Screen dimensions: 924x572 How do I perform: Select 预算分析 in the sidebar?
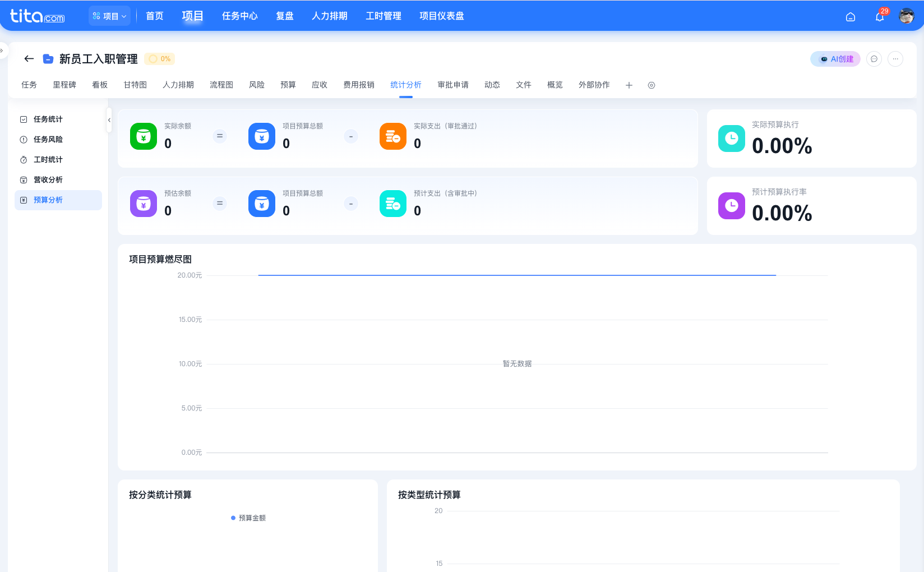[58, 200]
